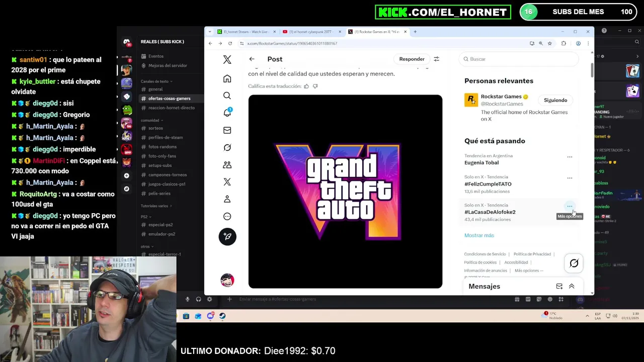Open Premium X icon in sidebar
Screen dimensions: 644x362
click(x=227, y=182)
